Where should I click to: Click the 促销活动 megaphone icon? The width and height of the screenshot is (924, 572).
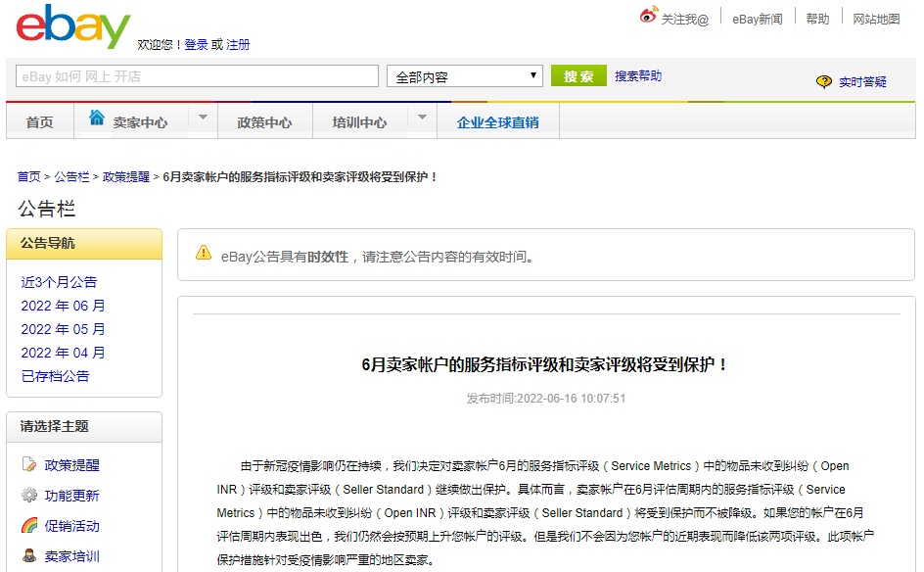coord(27,526)
